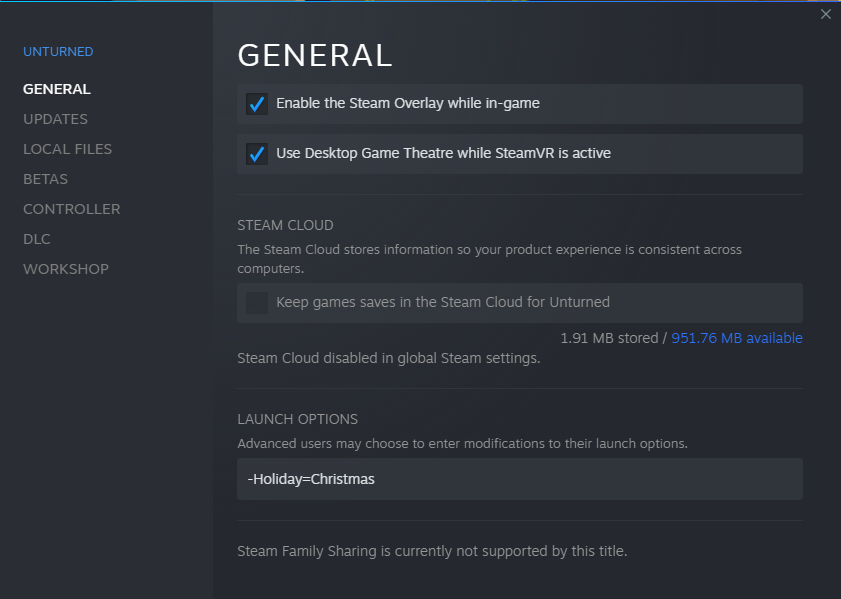Click the 1.91 MB stored text

coord(607,338)
